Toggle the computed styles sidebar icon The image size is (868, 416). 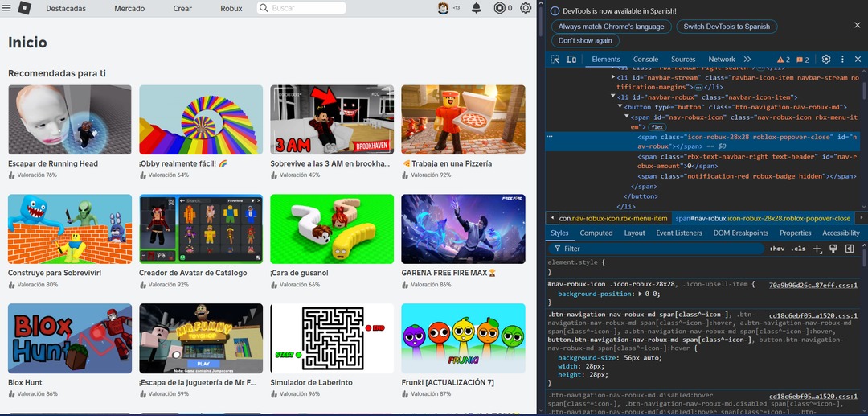[850, 249]
